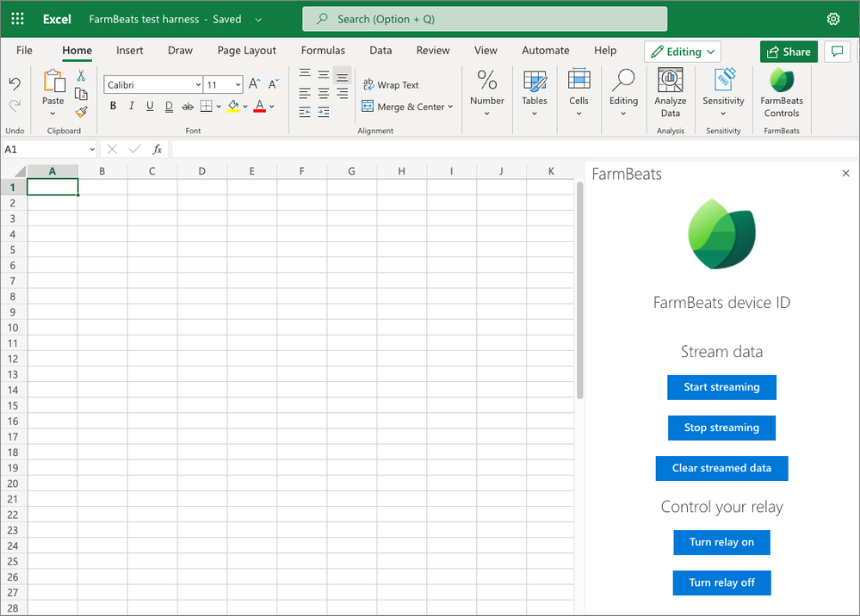The height and width of the screenshot is (616, 860).
Task: Toggle Wrap Text for the cell
Action: (391, 85)
